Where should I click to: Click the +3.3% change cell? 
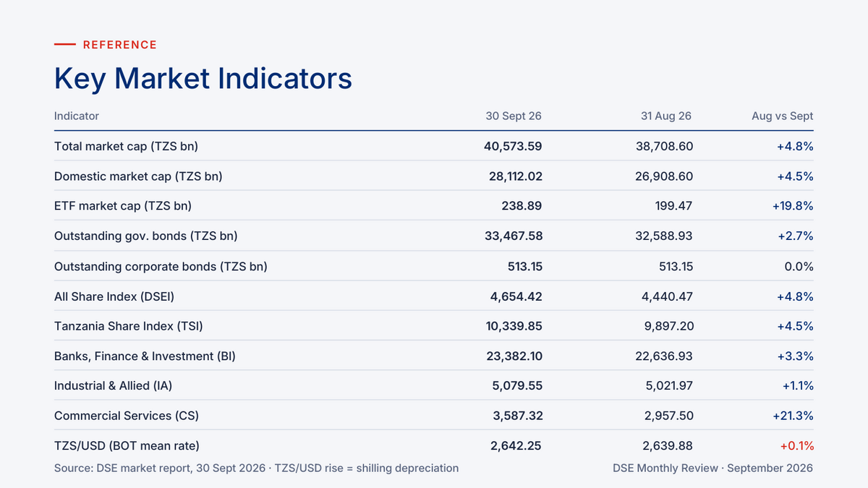796,356
